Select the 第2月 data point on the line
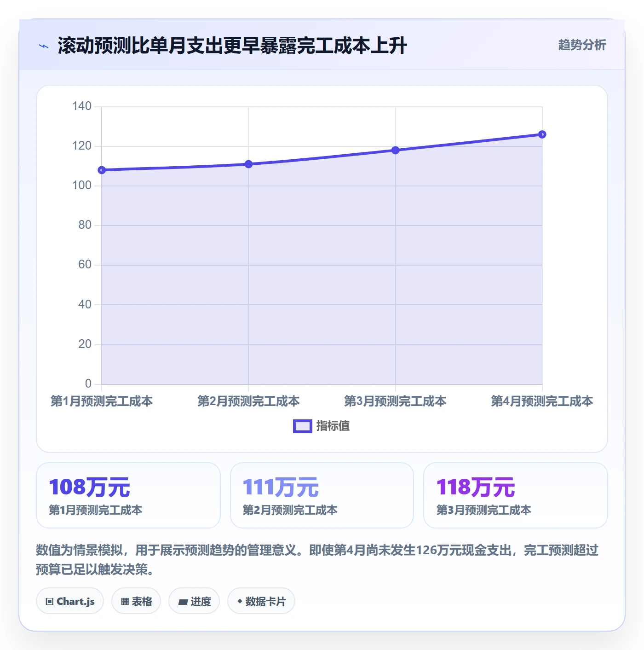 pyautogui.click(x=248, y=164)
